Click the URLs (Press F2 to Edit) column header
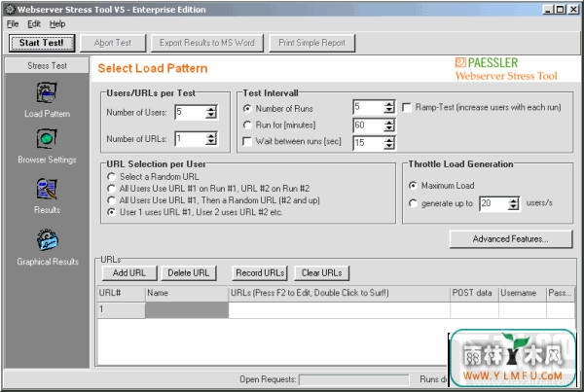This screenshot has height=392, width=584. pos(340,294)
